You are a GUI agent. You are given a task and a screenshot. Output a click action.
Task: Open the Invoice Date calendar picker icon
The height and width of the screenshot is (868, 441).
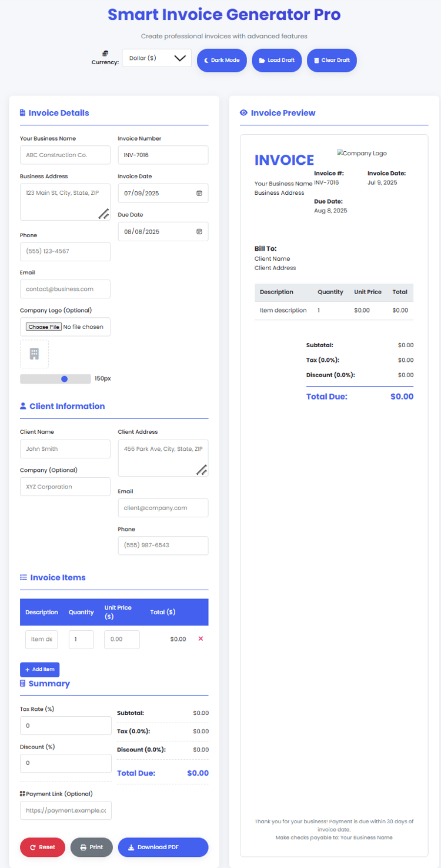[199, 193]
